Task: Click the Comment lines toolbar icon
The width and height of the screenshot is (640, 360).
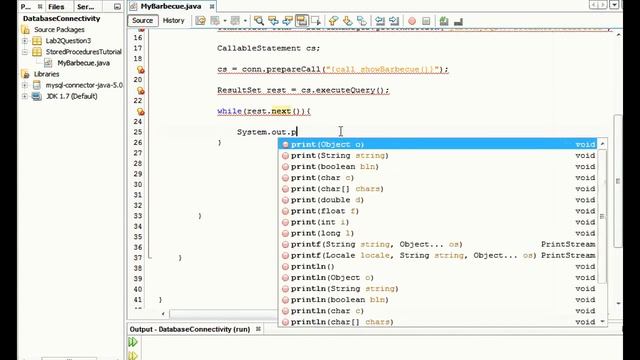Action: pos(444,21)
